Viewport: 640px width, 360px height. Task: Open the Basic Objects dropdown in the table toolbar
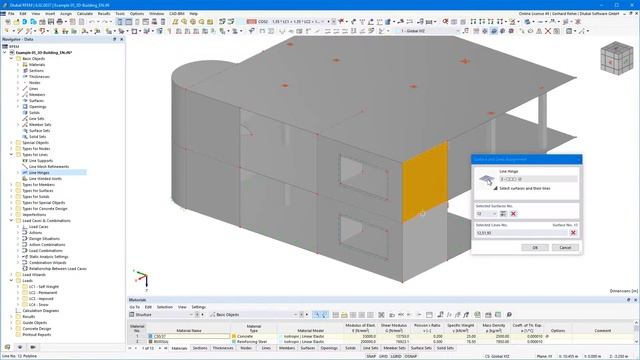253,315
